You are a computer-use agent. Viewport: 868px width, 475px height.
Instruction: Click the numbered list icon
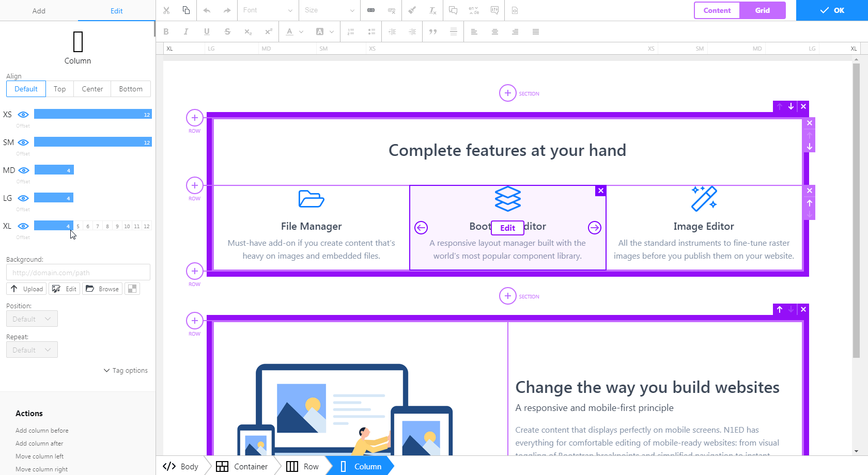click(351, 31)
